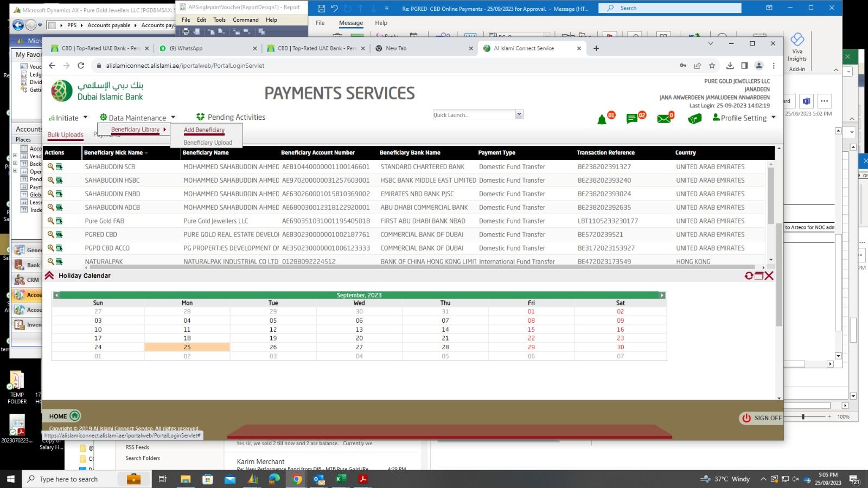Image resolution: width=868 pixels, height=488 pixels.
Task: Expand the Data Maintenance menu
Action: [138, 118]
